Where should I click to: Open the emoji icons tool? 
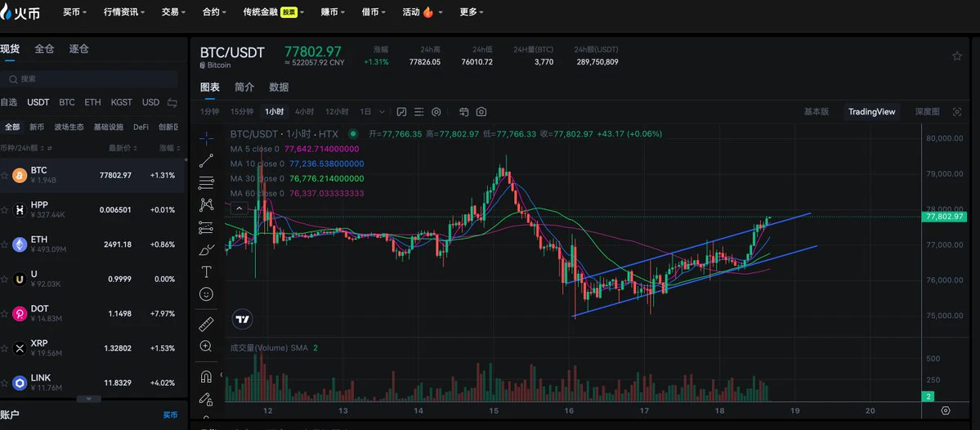pyautogui.click(x=206, y=293)
